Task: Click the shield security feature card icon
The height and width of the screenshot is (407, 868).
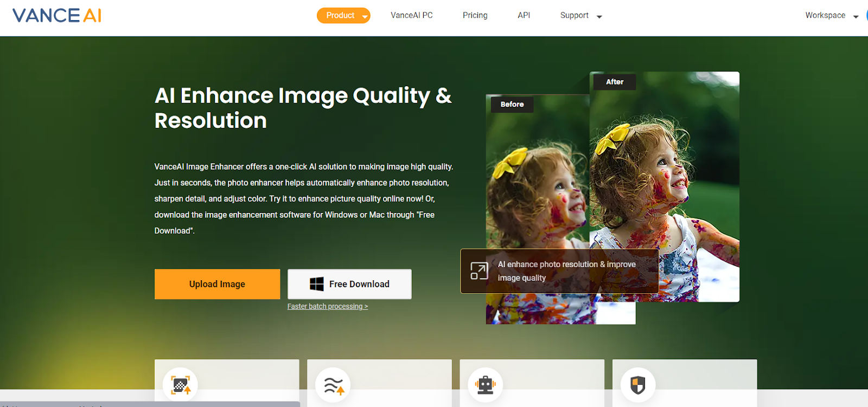Action: pyautogui.click(x=638, y=385)
